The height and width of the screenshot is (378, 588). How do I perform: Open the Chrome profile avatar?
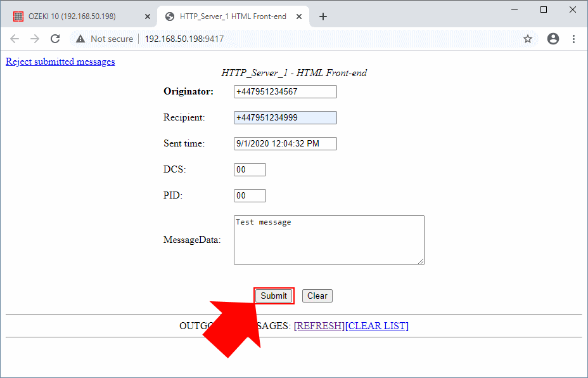coord(553,39)
